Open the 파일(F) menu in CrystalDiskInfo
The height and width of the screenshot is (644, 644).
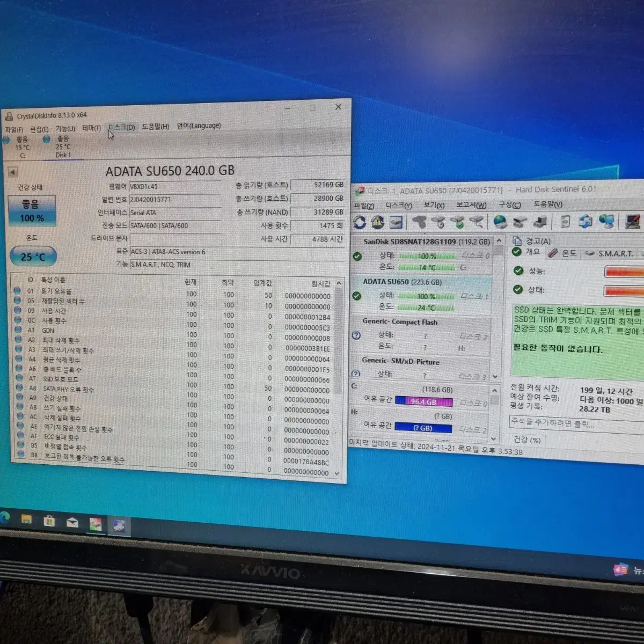pos(14,130)
